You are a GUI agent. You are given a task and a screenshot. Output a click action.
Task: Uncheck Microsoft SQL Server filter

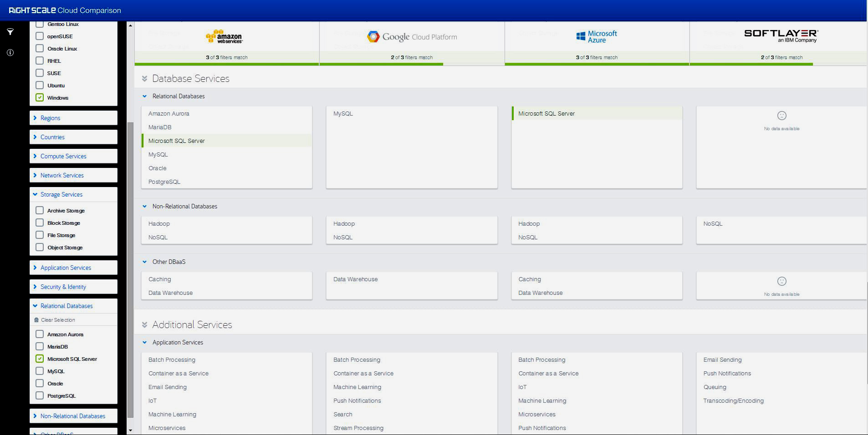coord(40,359)
